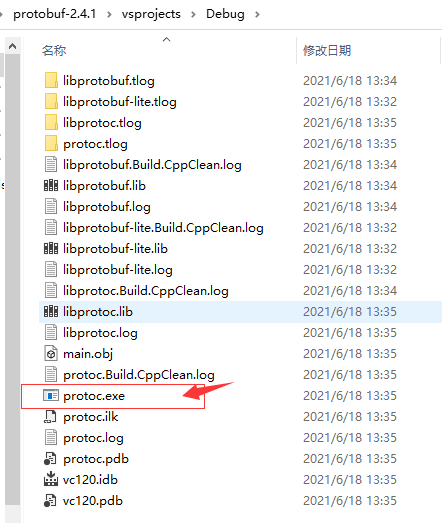
Task: Go to the vsprojects breadcrumb folder
Action: click(x=151, y=14)
